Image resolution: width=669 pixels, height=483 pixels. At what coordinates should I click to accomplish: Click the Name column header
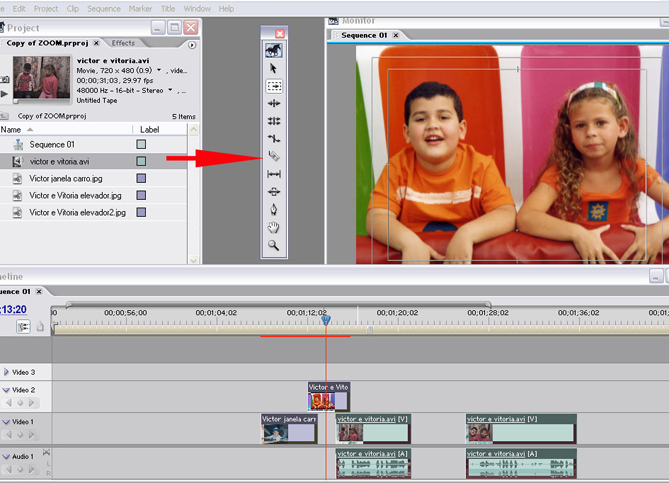coord(11,129)
